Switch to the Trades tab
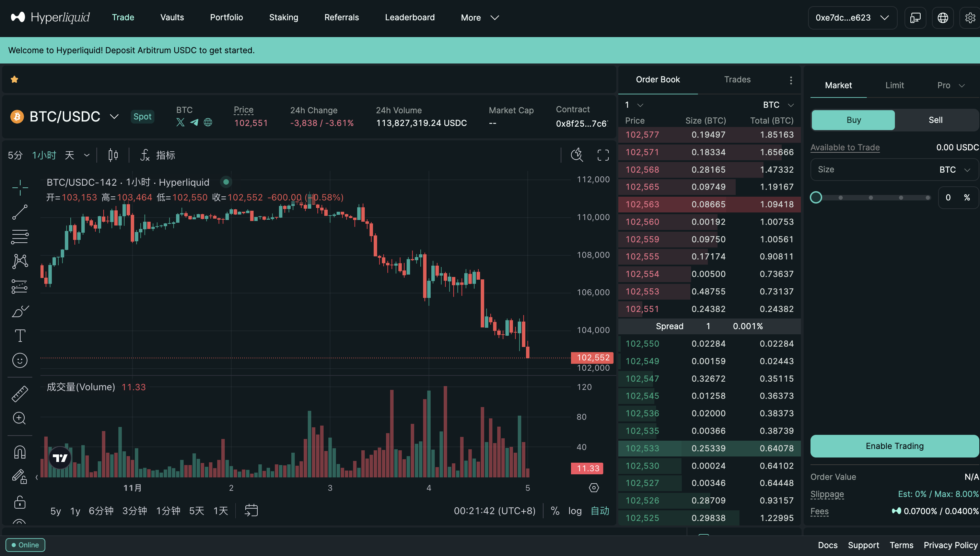Viewport: 980px width, 556px height. point(737,79)
